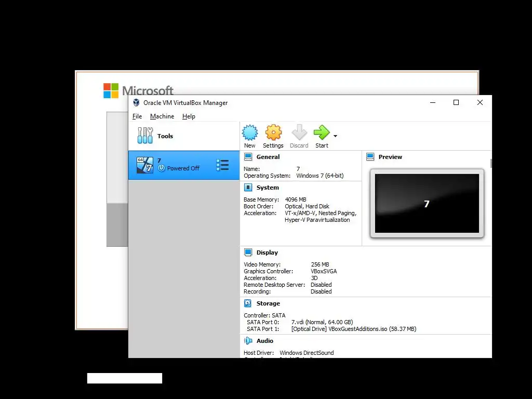Screen dimensions: 532x399
Task: Start the VM with the green arrow
Action: coord(322,132)
